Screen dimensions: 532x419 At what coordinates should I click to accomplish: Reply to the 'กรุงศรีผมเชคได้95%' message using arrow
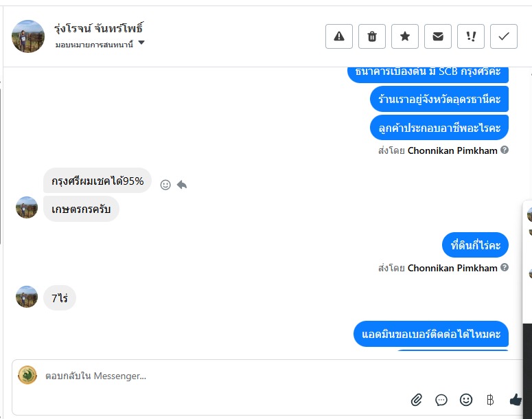[182, 184]
